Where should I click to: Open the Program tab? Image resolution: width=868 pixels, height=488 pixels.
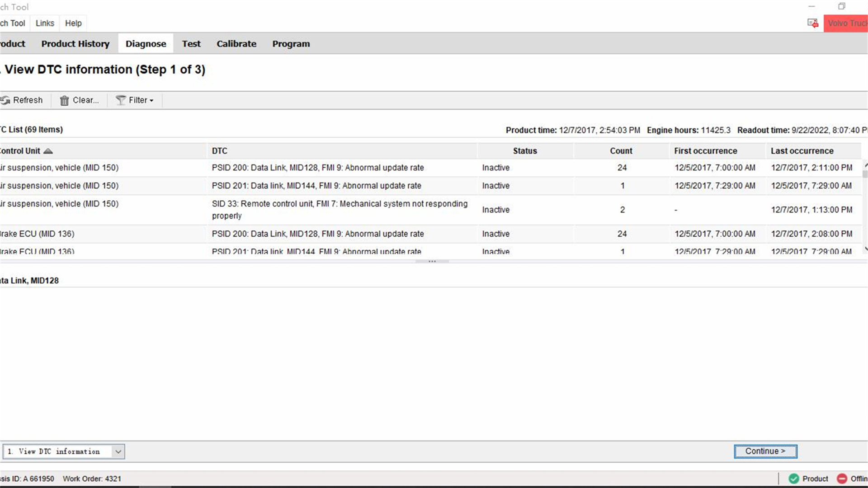tap(291, 44)
